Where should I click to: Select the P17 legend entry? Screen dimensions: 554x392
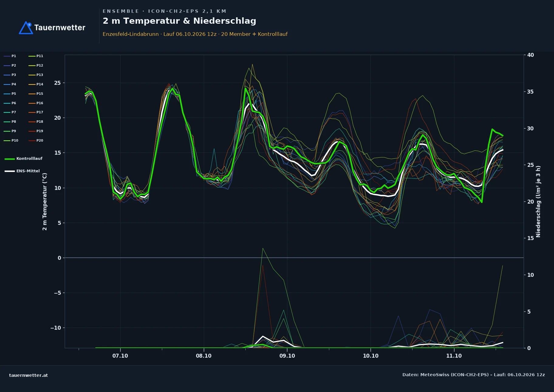36,112
